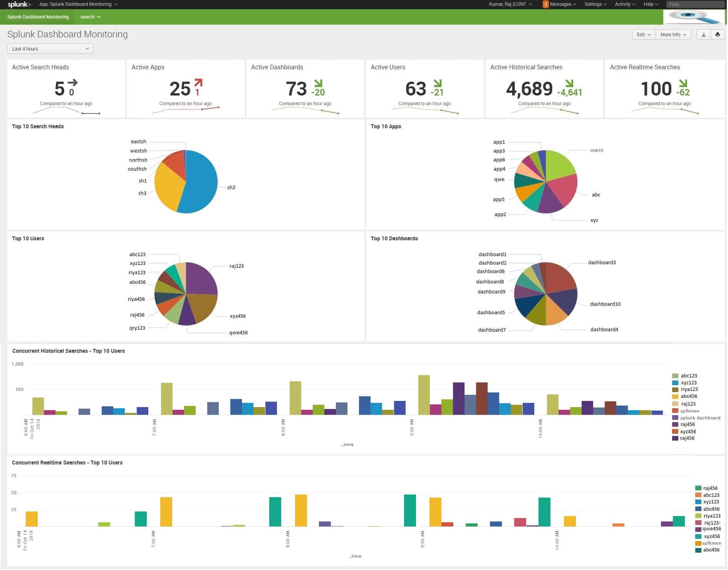Click the Active Dashboards value 73
Viewport: 728px width, 570px height.
pyautogui.click(x=297, y=89)
